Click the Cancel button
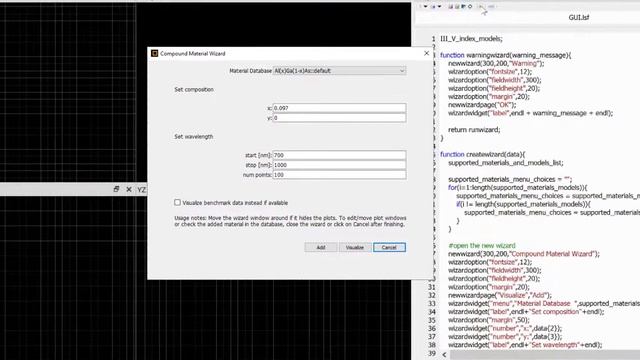 pyautogui.click(x=389, y=247)
